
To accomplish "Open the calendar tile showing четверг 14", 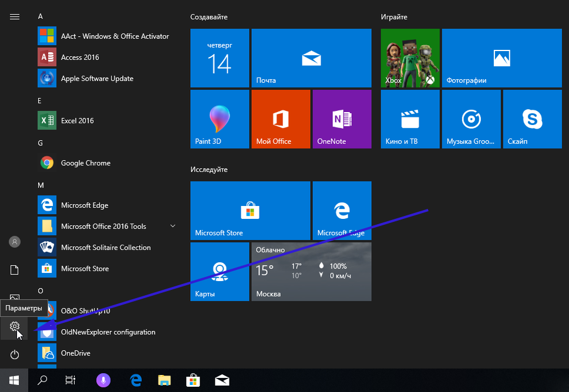I will point(220,58).
